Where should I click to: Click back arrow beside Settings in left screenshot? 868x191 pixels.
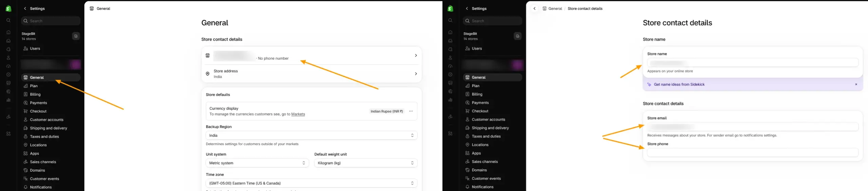(25, 8)
